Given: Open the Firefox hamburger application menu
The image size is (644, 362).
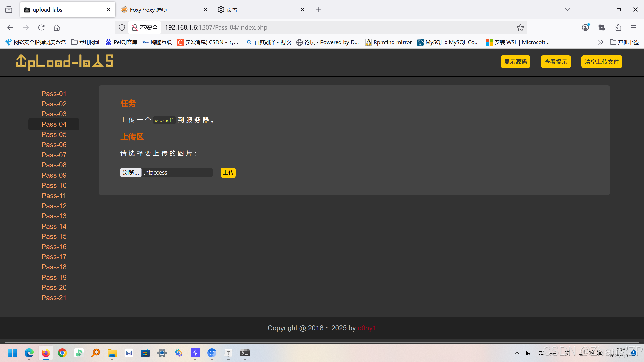Looking at the screenshot, I should click(634, 27).
